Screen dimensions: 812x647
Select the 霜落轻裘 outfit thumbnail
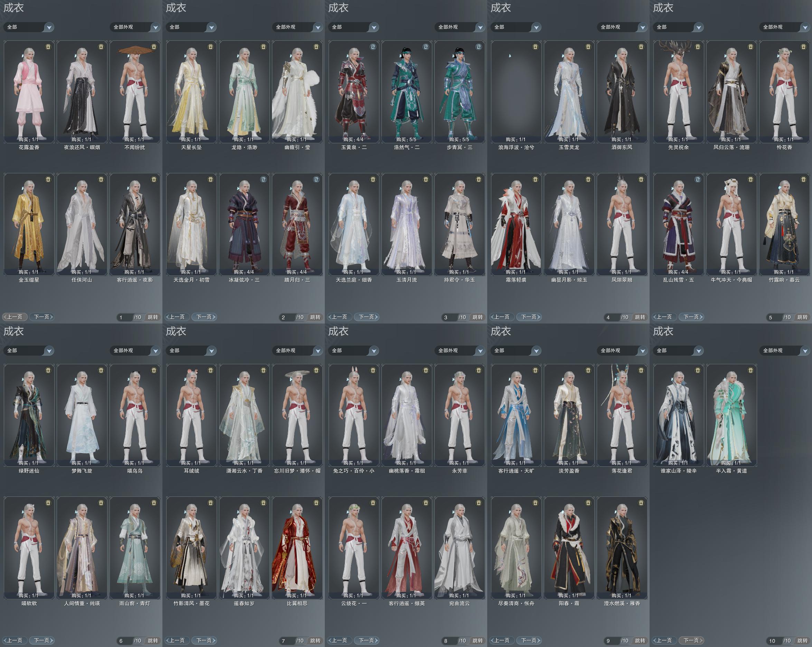point(516,224)
